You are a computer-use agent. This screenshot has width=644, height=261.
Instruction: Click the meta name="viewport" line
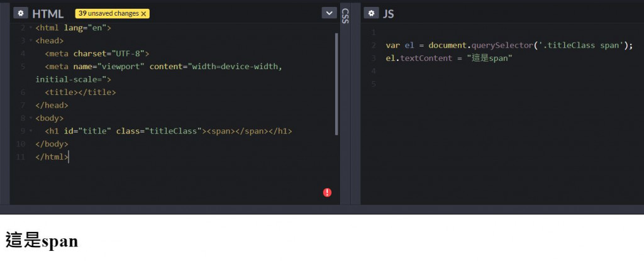(x=164, y=67)
